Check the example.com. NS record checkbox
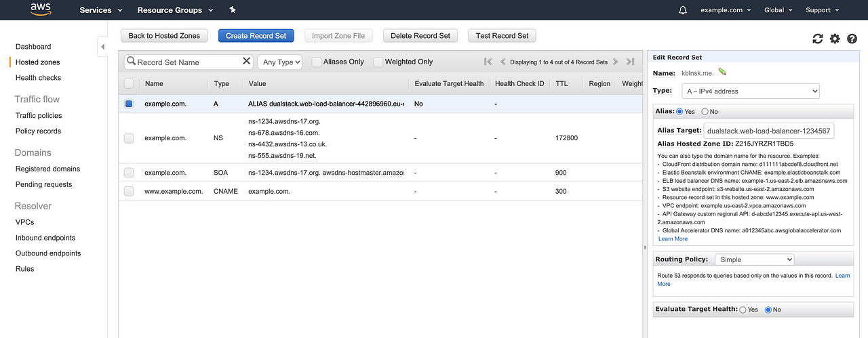This screenshot has width=868, height=338. point(129,138)
